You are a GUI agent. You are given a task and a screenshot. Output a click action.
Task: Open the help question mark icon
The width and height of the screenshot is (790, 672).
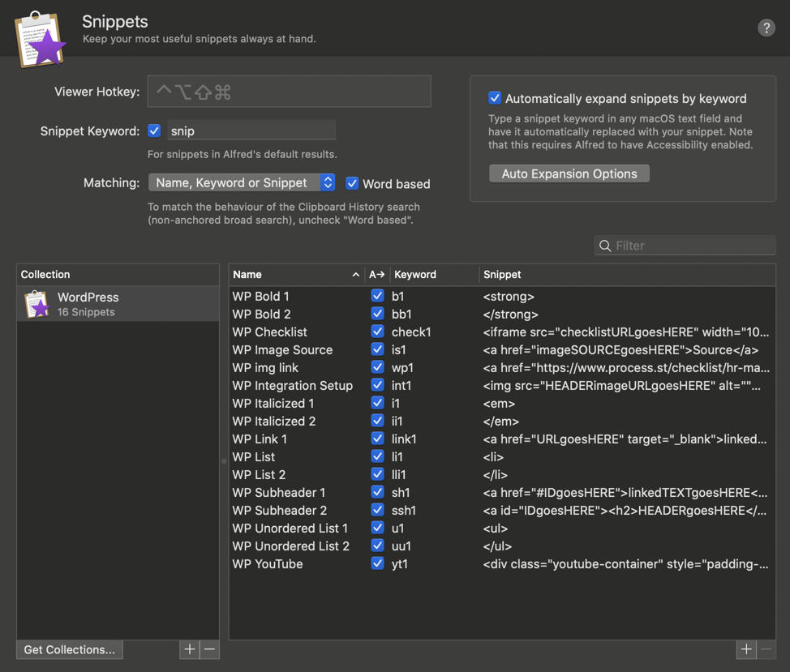tap(766, 28)
